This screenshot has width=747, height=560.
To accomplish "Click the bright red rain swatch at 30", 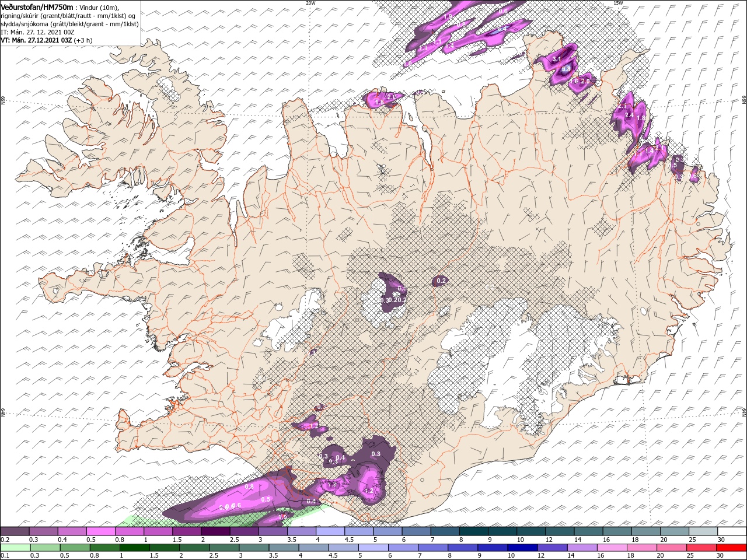I will [x=732, y=548].
